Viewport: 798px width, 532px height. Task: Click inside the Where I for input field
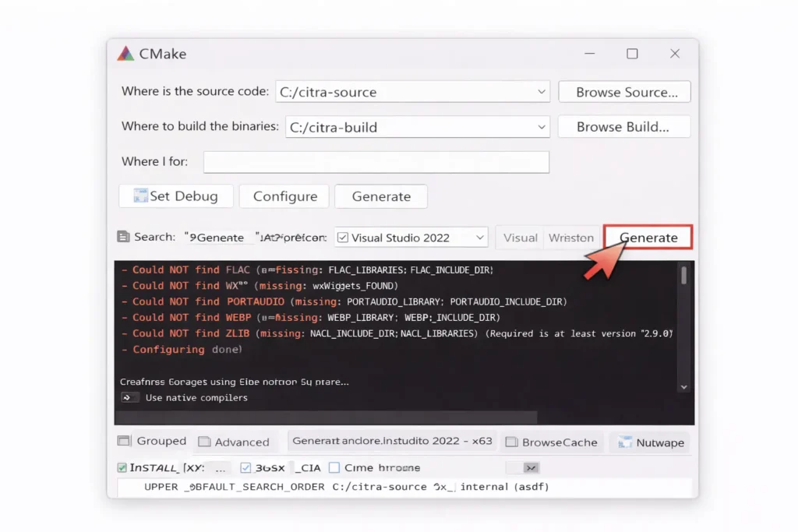click(x=376, y=162)
